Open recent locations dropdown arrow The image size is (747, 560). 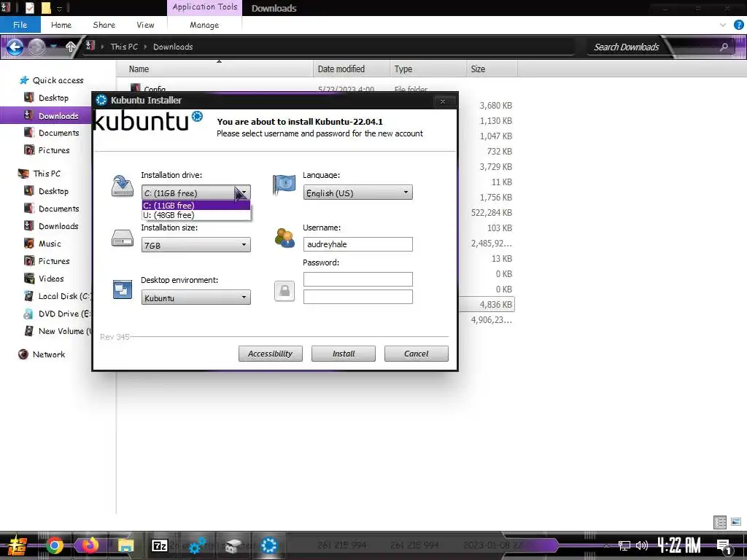54,47
